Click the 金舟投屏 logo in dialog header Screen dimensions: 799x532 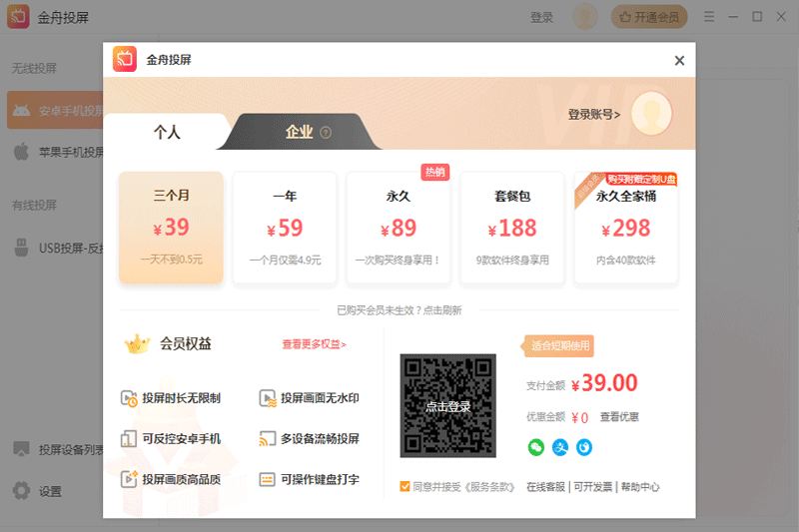pos(125,60)
